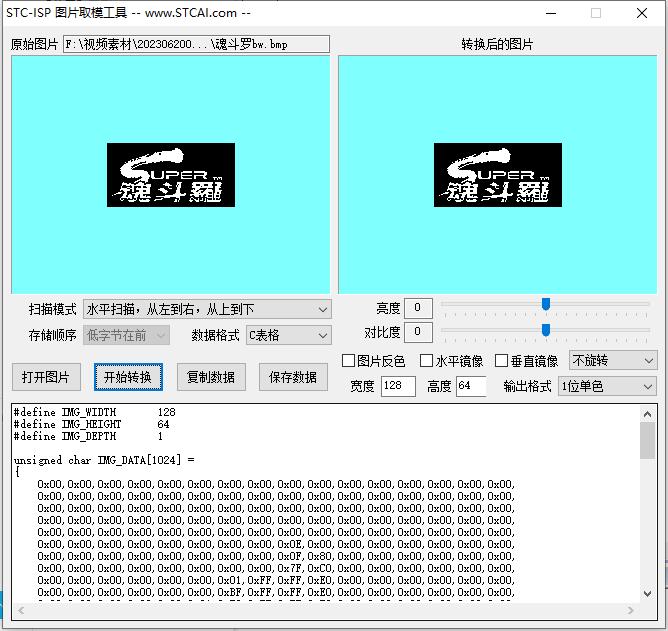Open rotation dropdown showing 不旋转
The height and width of the screenshot is (631, 668).
tap(613, 361)
